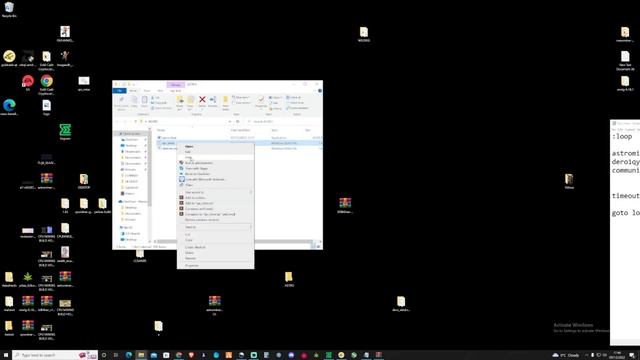Choose Add to archive in context menu
Screen dimensions: 640x360
tap(215, 198)
